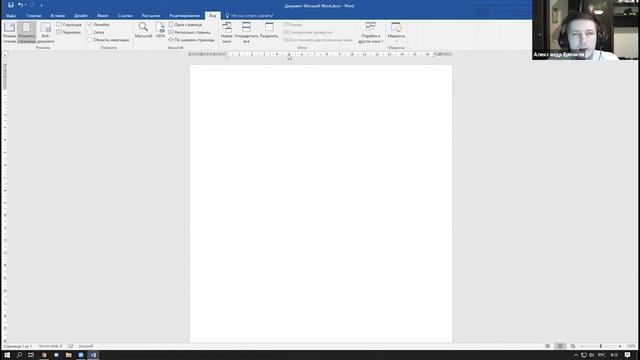
Task: Open the undo history dropdown arrow
Action: click(26, 5)
